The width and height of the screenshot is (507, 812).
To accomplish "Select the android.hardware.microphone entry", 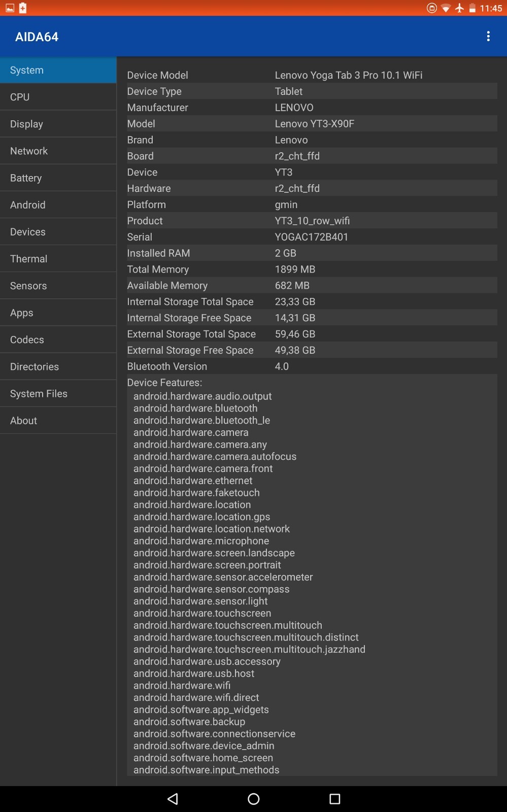I will [201, 541].
